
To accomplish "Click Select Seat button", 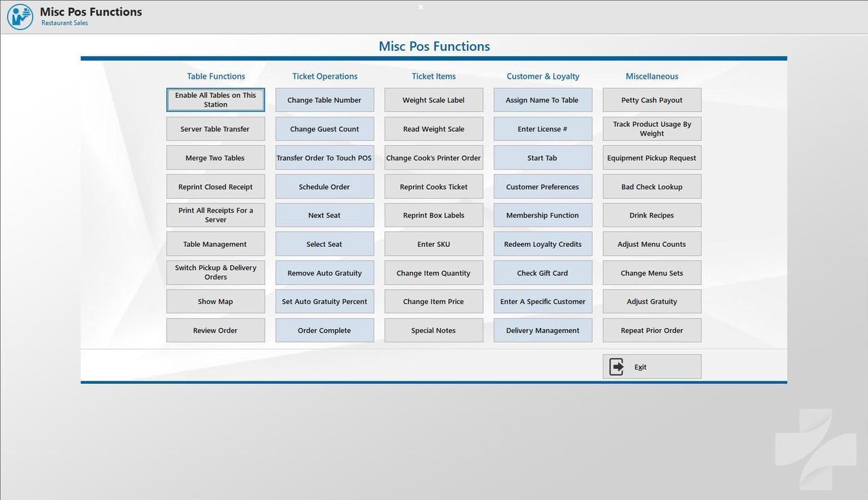I will coord(325,244).
